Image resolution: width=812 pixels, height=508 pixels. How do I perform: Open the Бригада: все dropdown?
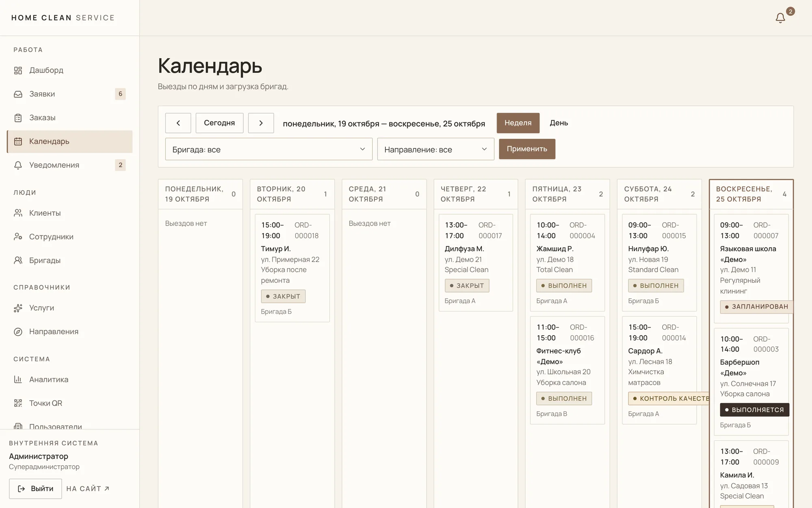tap(269, 149)
